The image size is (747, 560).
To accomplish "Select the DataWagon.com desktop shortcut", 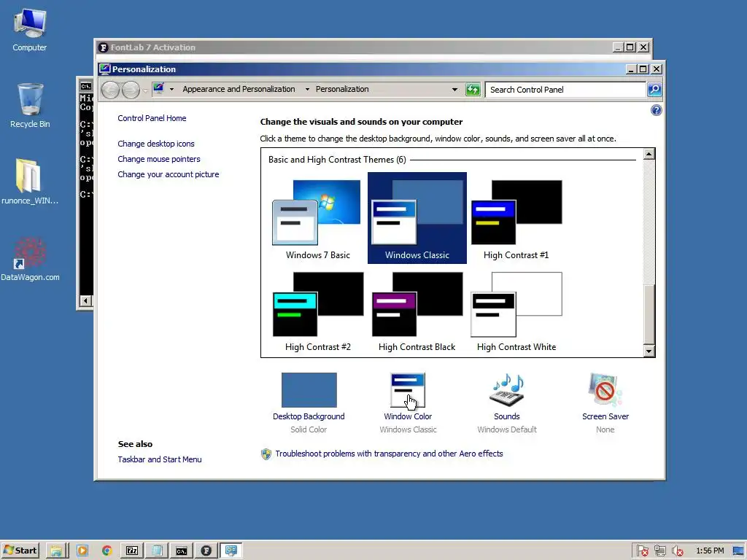I will tap(29, 259).
